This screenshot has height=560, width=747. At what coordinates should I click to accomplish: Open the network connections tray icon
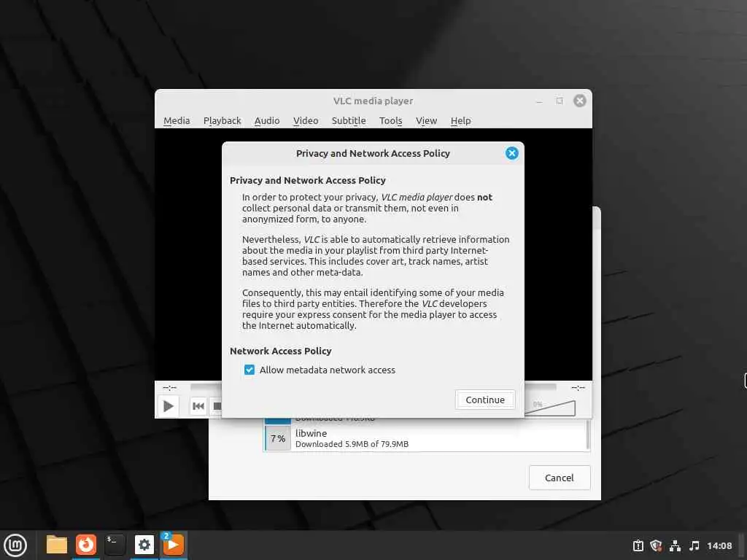pos(675,545)
